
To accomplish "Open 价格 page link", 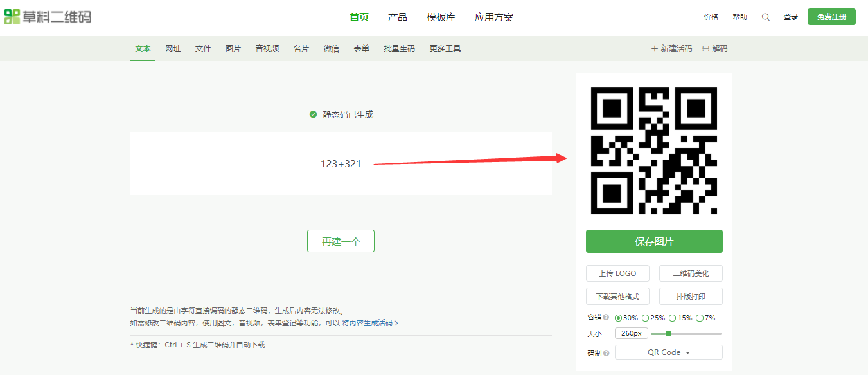I will [711, 17].
